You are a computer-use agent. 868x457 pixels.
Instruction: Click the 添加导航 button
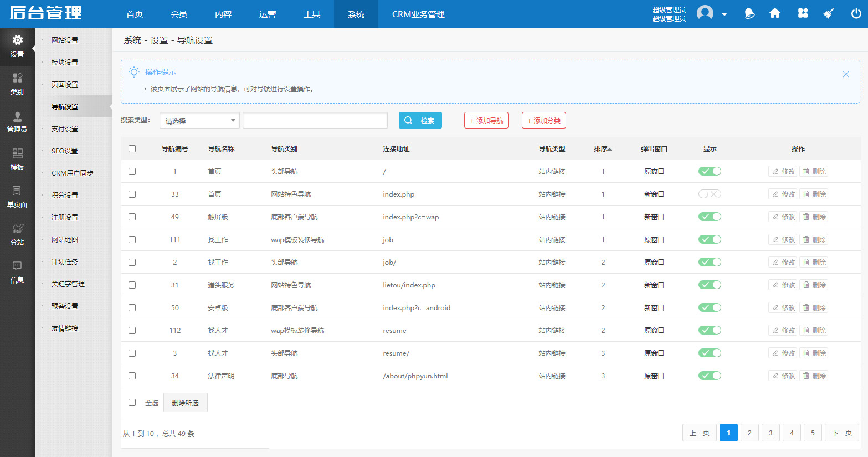click(x=486, y=120)
